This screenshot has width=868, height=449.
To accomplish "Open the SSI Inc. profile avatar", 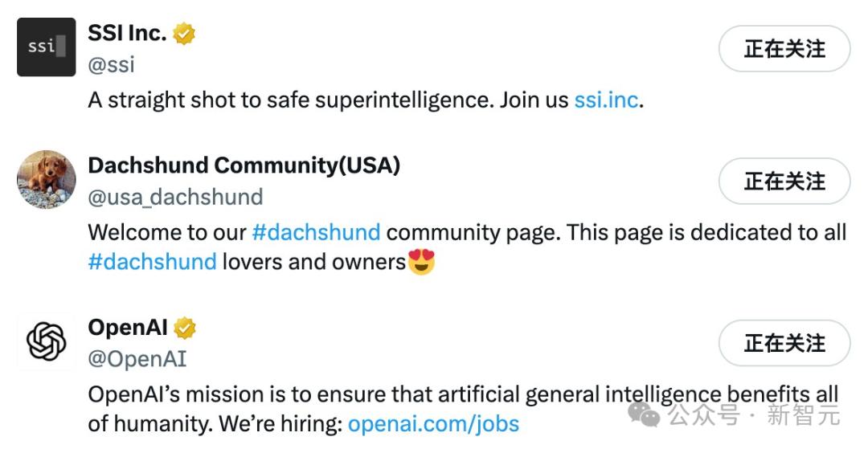I will 46,47.
